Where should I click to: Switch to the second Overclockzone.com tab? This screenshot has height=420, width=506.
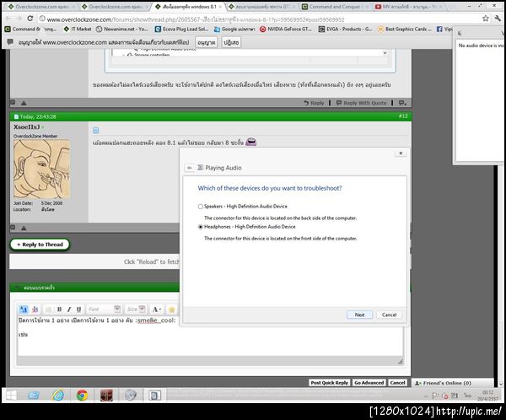tap(114, 7)
